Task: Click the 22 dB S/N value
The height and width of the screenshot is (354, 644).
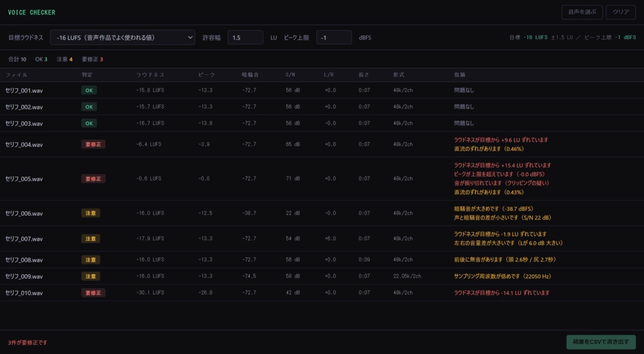Action: [x=293, y=213]
